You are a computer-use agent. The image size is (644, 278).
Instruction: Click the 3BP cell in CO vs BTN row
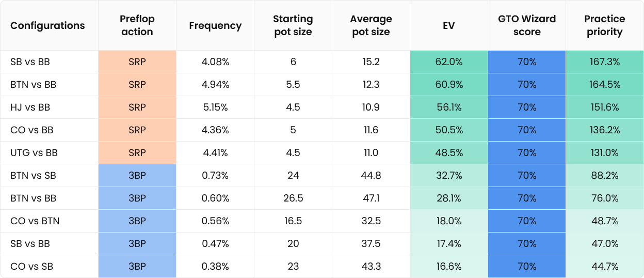(x=137, y=221)
